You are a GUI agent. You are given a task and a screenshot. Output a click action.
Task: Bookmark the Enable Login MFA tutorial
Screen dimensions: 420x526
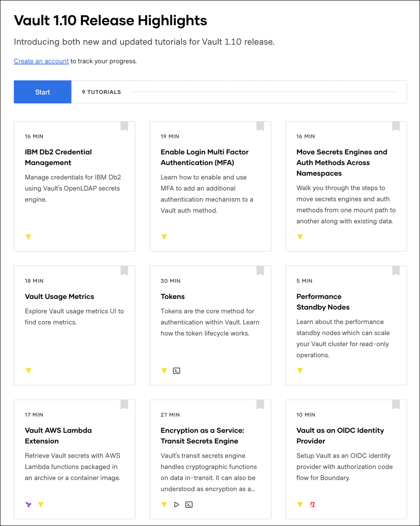tap(260, 126)
